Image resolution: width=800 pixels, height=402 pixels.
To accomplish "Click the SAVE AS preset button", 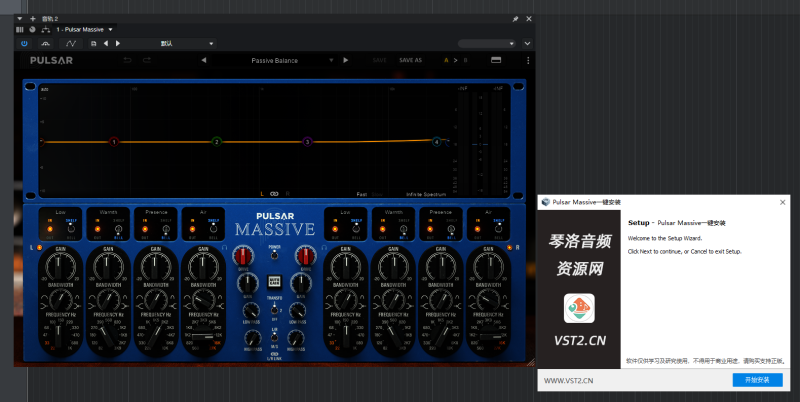I will tap(411, 60).
